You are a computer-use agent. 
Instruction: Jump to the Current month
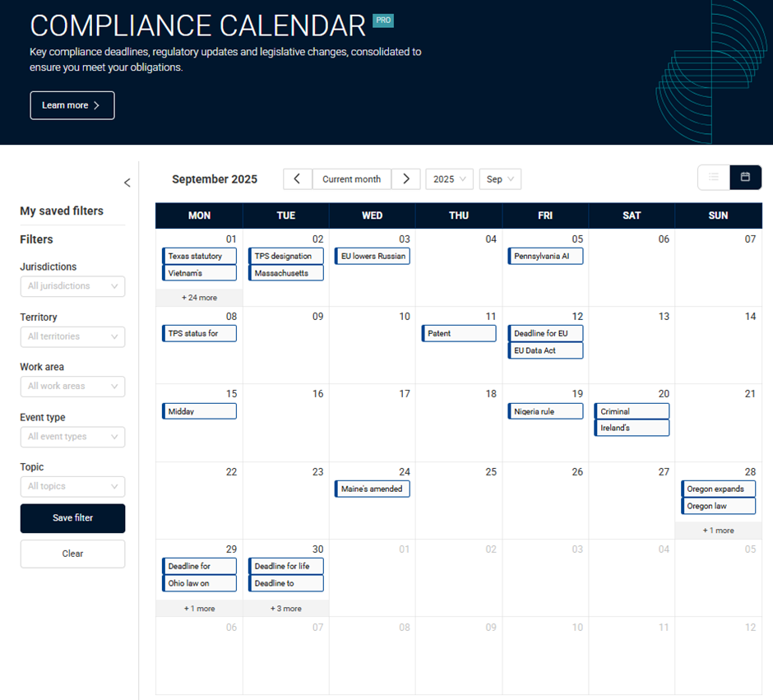pyautogui.click(x=351, y=179)
